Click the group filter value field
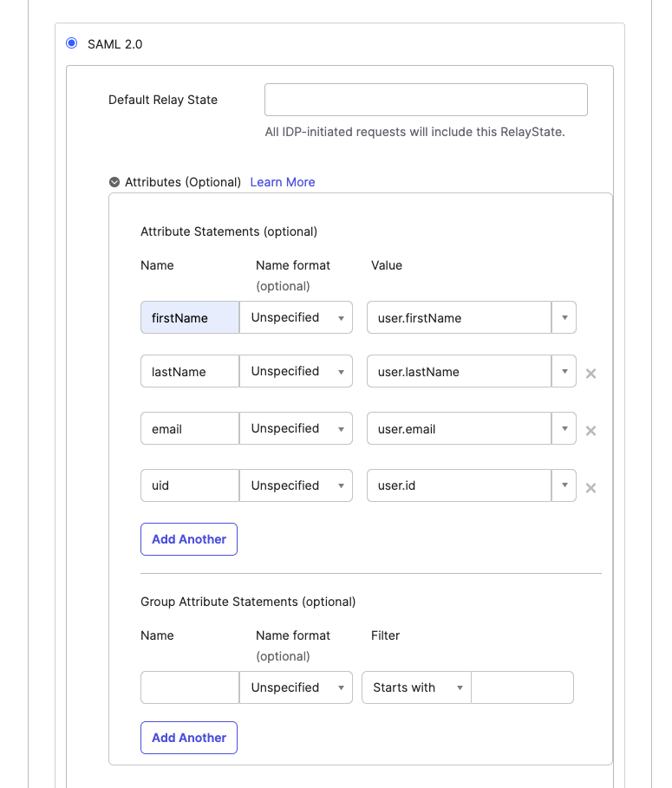672x788 pixels. point(522,687)
